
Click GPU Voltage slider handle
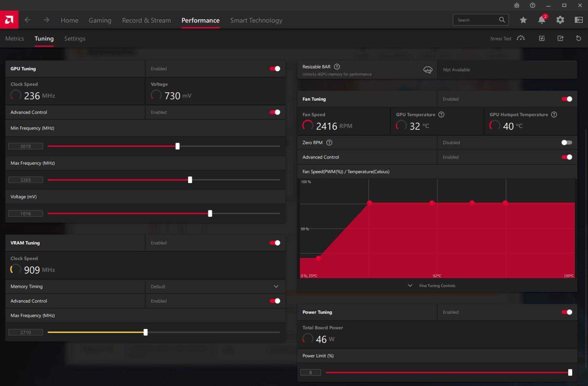pos(210,214)
